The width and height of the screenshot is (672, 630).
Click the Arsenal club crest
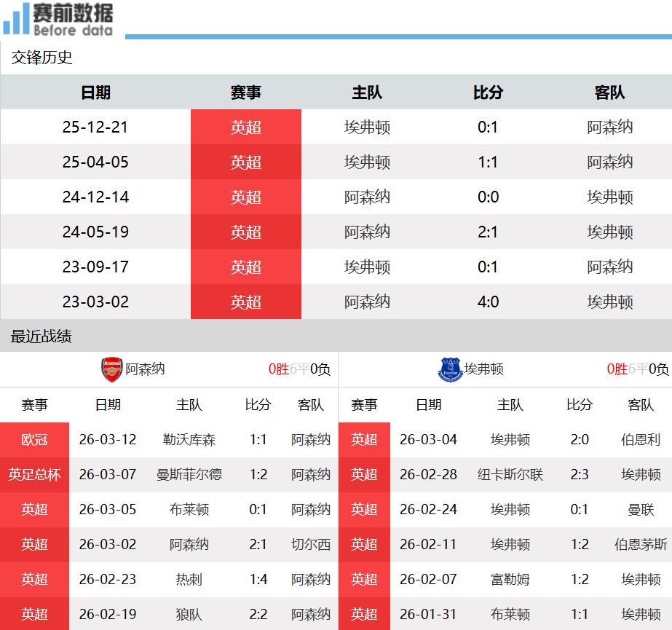coord(111,369)
